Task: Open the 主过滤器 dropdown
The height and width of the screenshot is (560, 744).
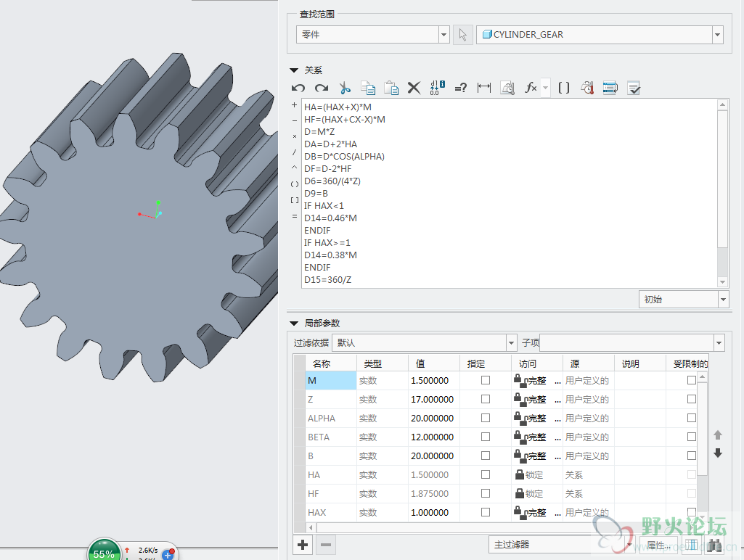Action: coord(629,545)
